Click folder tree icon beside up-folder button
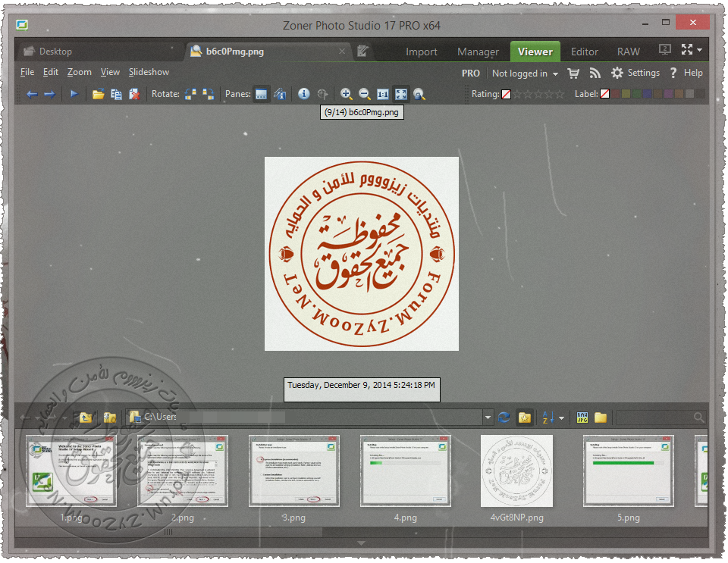The width and height of the screenshot is (728, 563). (109, 418)
